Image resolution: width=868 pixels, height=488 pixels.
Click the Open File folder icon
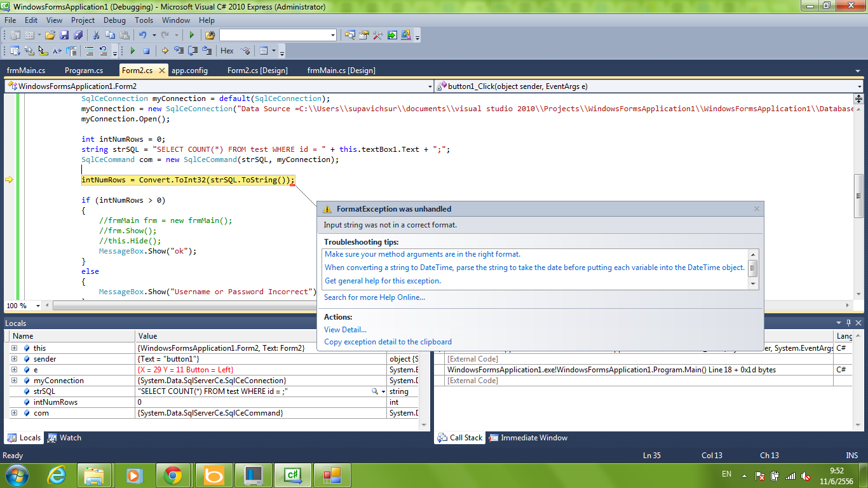coord(50,35)
